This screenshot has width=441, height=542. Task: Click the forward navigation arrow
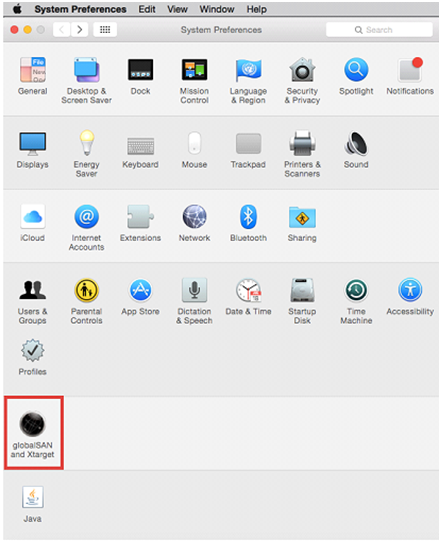[79, 30]
